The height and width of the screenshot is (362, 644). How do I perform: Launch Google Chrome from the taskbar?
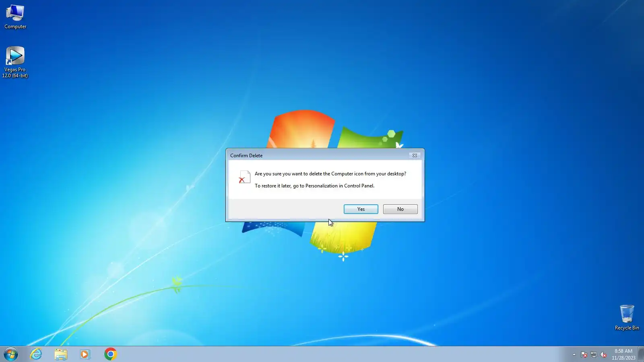[110, 354]
